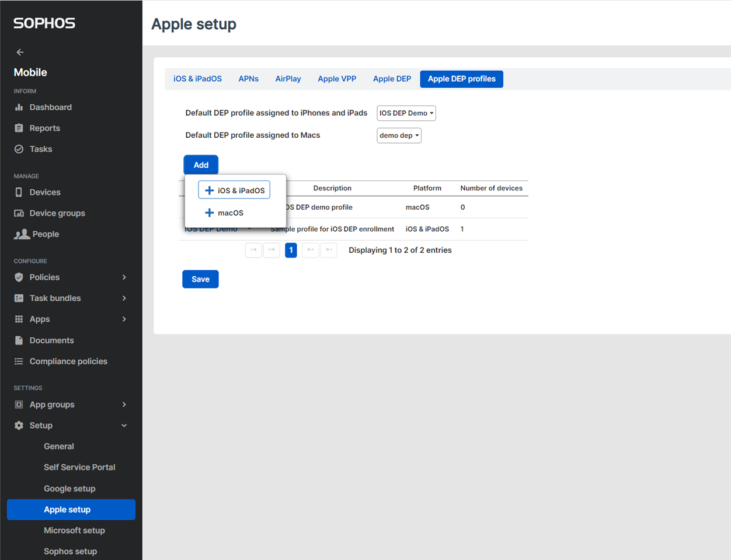Sort by Number of devices column header
Screen dimensions: 731x560
tap(492, 188)
